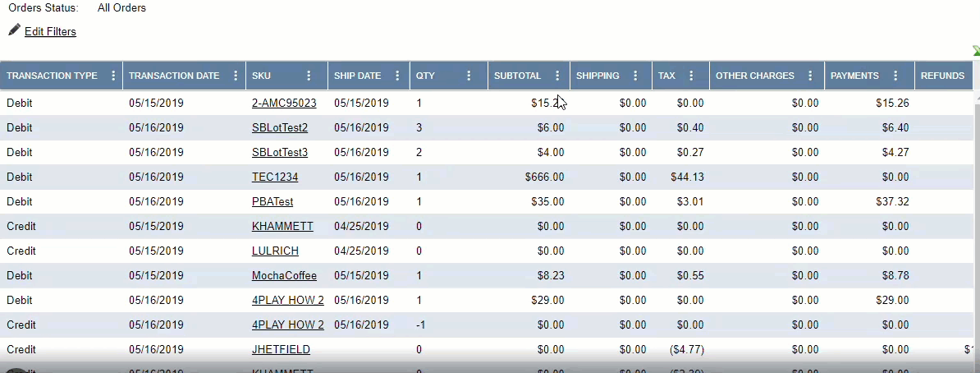Viewport: 980px width, 373px height.
Task: Open Other Charges column menu icon
Action: click(810, 76)
